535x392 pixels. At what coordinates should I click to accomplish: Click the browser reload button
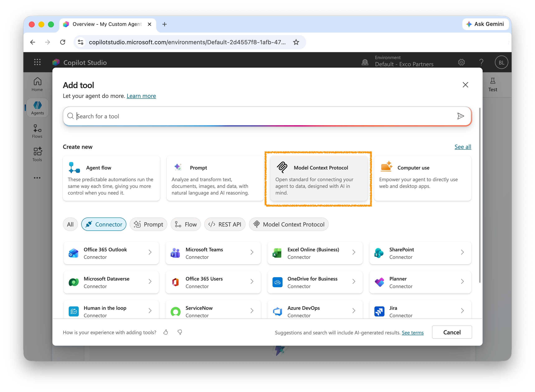click(63, 42)
